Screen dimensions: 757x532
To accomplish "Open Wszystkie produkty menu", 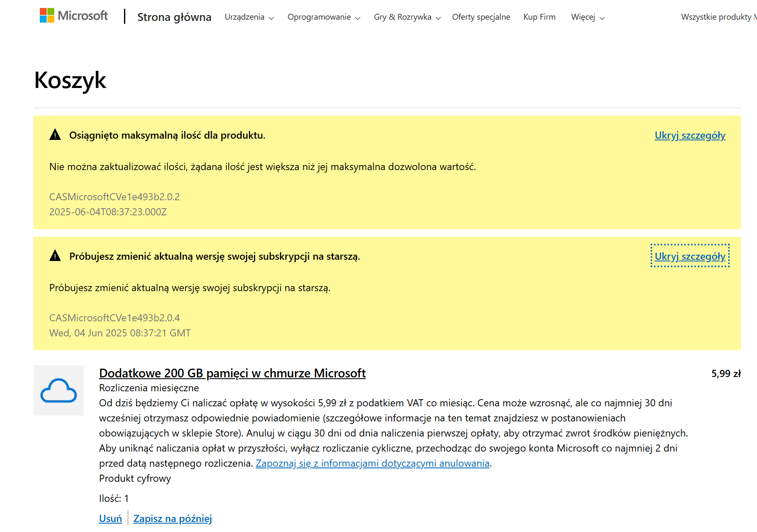I will (x=718, y=17).
